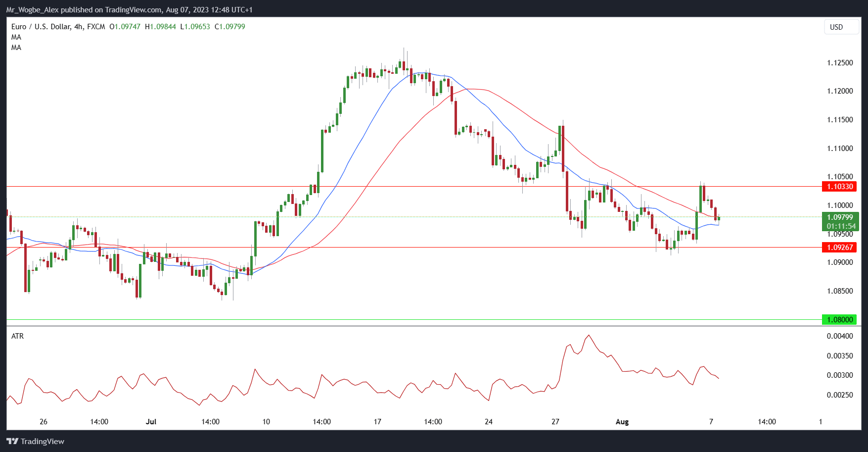Click the 17 date label on time axis
The width and height of the screenshot is (868, 452).
tap(377, 422)
